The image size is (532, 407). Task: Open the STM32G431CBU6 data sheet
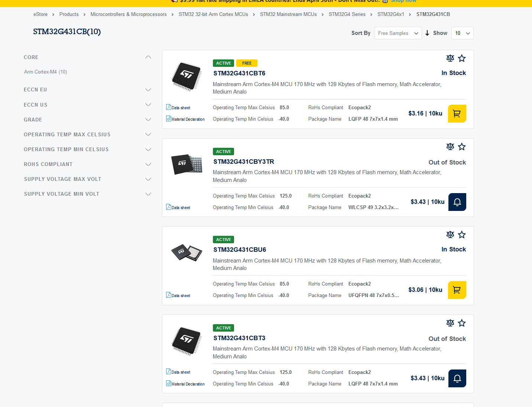click(x=178, y=295)
